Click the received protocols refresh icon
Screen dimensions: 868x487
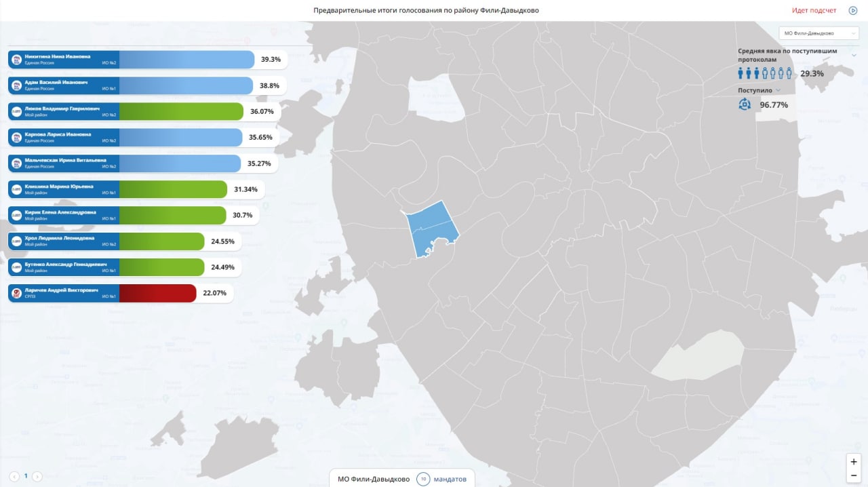(x=745, y=104)
